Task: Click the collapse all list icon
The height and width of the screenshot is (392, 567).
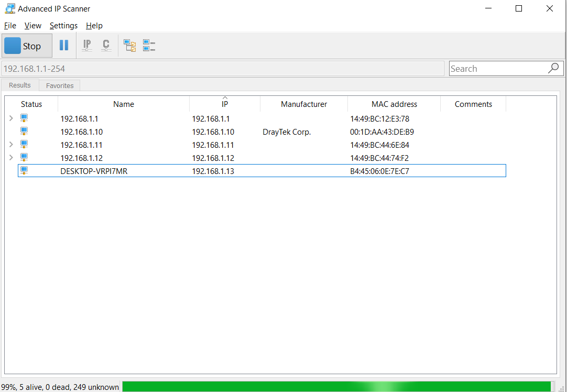Action: pyautogui.click(x=149, y=46)
